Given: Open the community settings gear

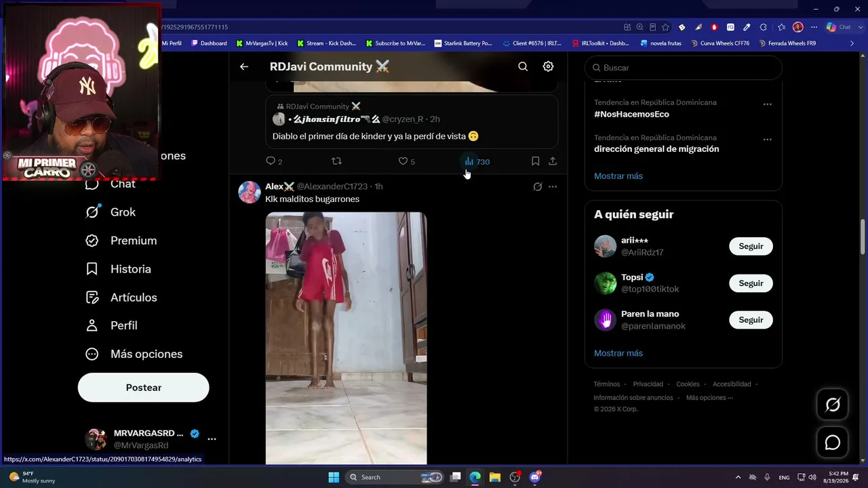Looking at the screenshot, I should click(548, 66).
